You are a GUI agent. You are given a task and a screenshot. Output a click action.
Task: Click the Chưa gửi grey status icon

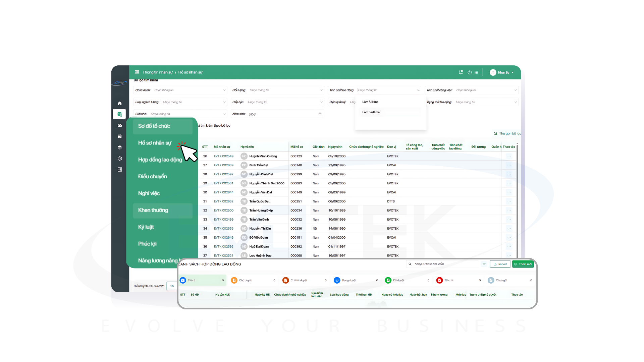coord(491,280)
